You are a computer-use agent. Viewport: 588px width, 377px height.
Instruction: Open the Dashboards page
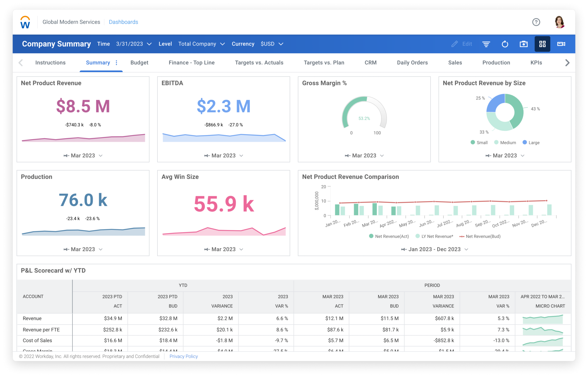click(123, 22)
